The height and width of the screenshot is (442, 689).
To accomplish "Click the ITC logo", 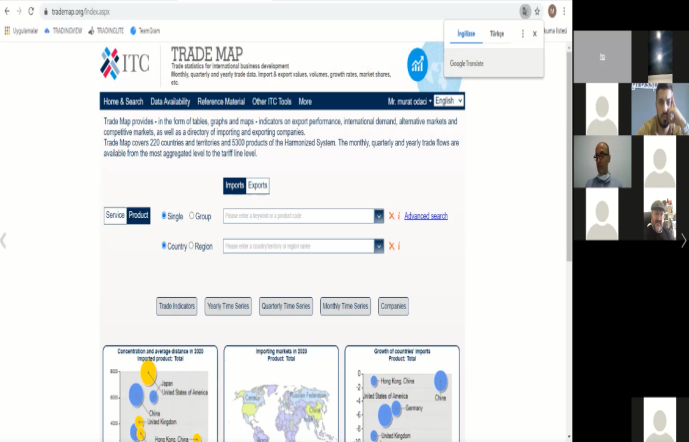I will click(125, 64).
